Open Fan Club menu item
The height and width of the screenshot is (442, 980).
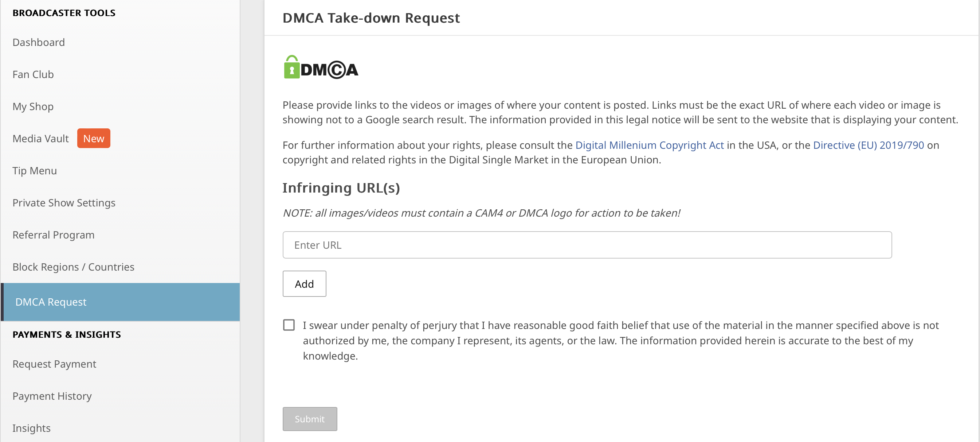(33, 74)
